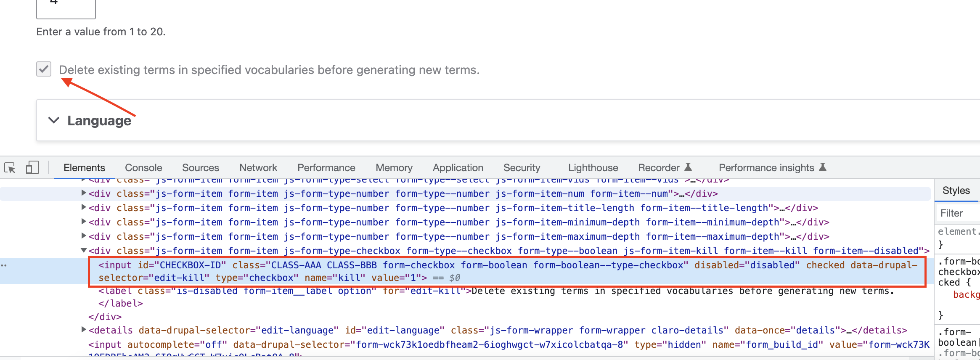The image size is (980, 360).
Task: Click the three-dot gutter icon beside selected node
Action: (x=4, y=265)
